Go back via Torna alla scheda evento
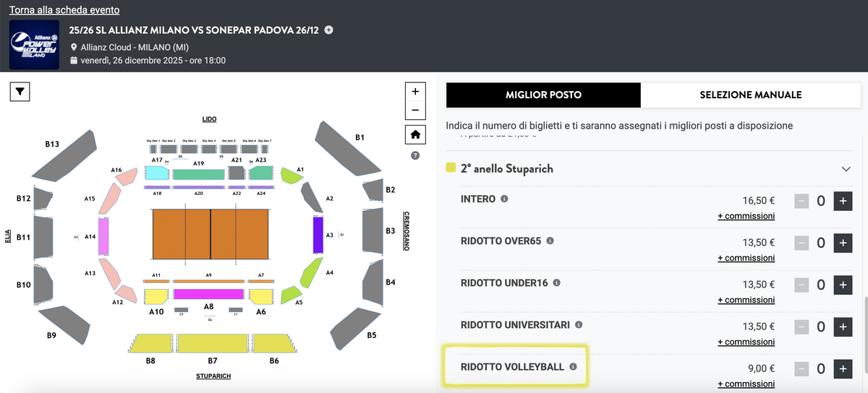 click(x=64, y=10)
